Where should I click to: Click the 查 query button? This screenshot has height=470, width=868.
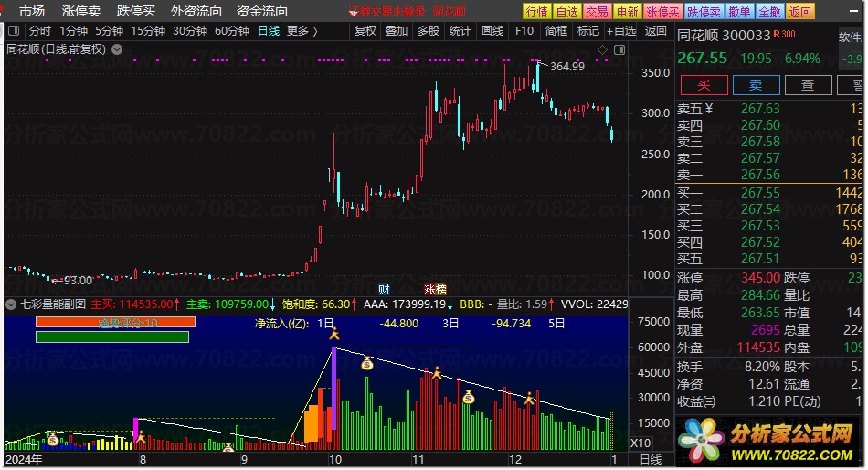click(x=808, y=85)
